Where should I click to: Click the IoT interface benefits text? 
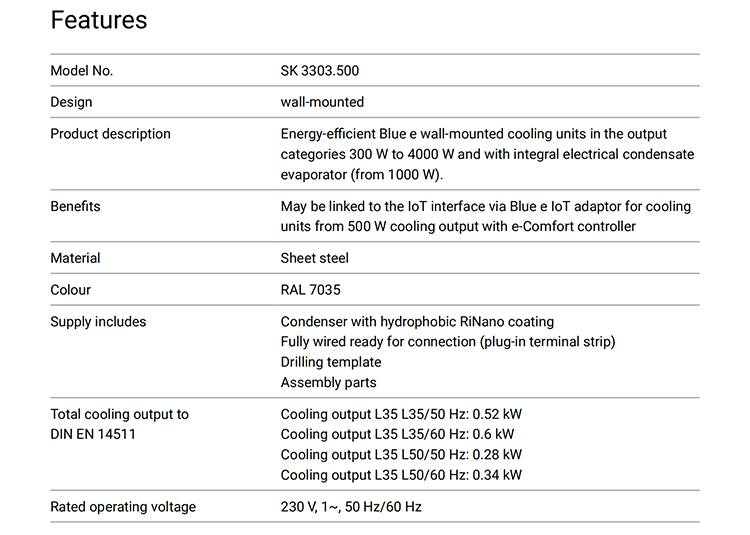coord(486,217)
